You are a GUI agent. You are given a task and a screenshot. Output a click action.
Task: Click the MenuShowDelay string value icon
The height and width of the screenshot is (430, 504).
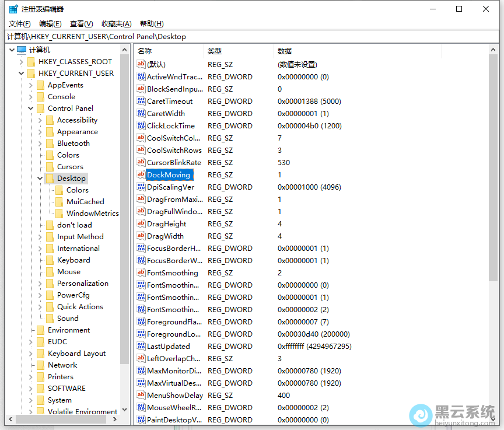141,396
